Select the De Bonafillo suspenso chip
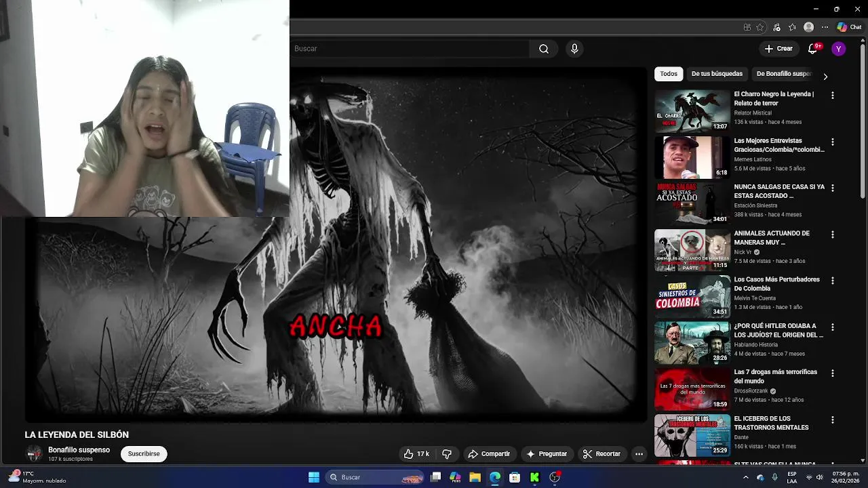 pos(784,74)
